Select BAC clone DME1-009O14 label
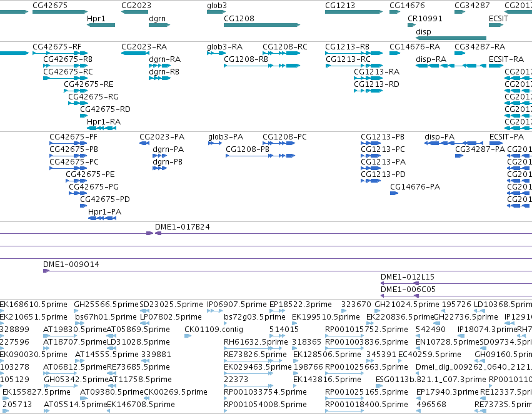This screenshot has height=414, width=532. click(71, 265)
